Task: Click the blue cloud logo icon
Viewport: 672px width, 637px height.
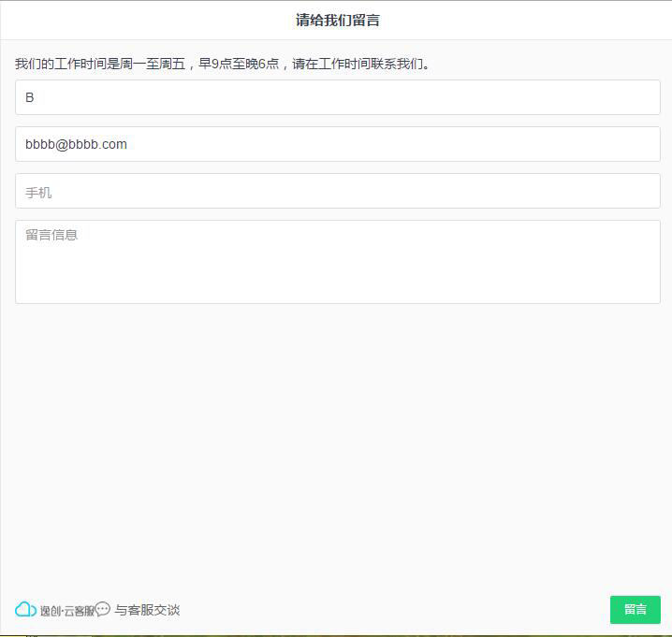Action: click(x=25, y=609)
